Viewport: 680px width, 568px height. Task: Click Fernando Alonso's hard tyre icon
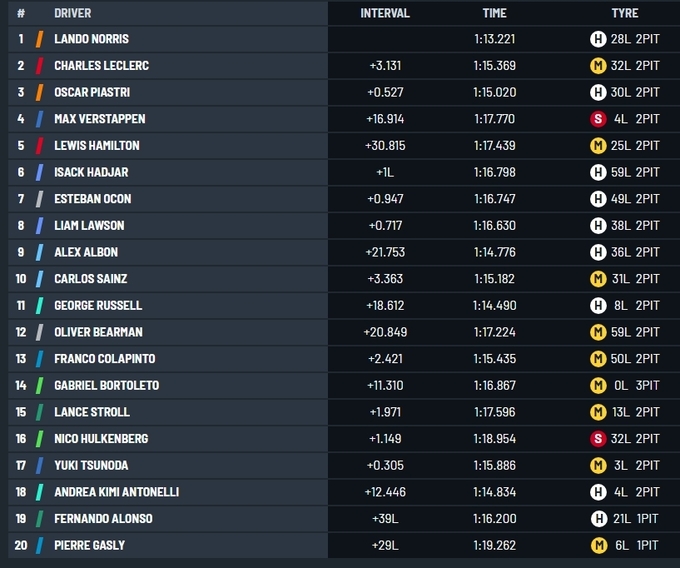(598, 519)
